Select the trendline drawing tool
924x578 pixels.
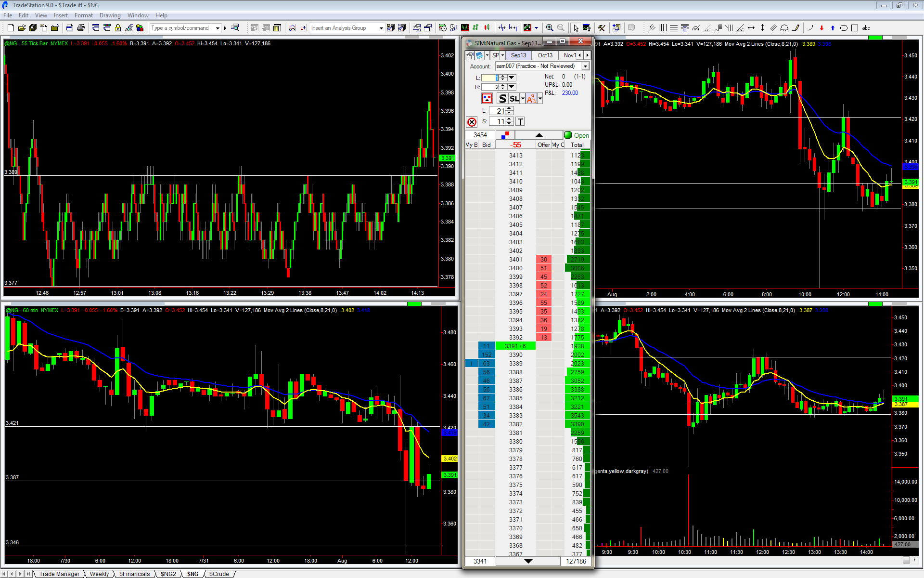coord(652,28)
